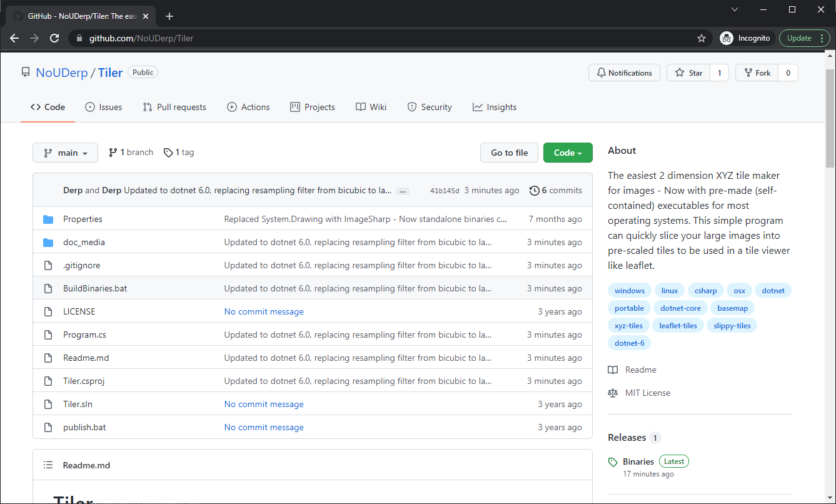836x504 pixels.
Task: View the 1 branch link
Action: click(x=131, y=152)
